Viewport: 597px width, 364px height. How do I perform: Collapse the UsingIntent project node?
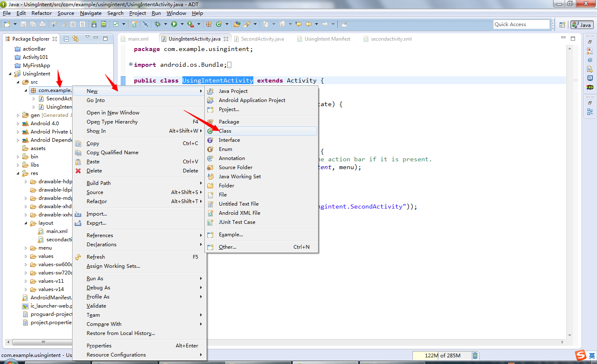coord(10,74)
